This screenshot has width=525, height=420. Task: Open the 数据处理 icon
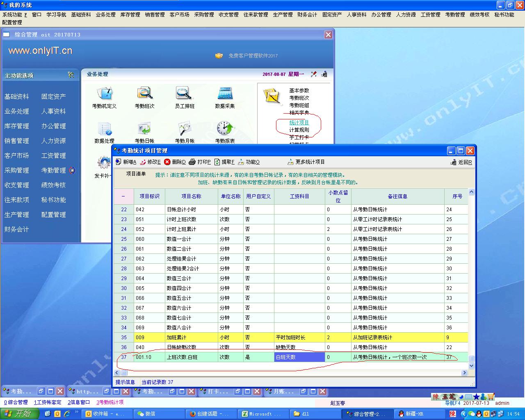[x=104, y=129]
